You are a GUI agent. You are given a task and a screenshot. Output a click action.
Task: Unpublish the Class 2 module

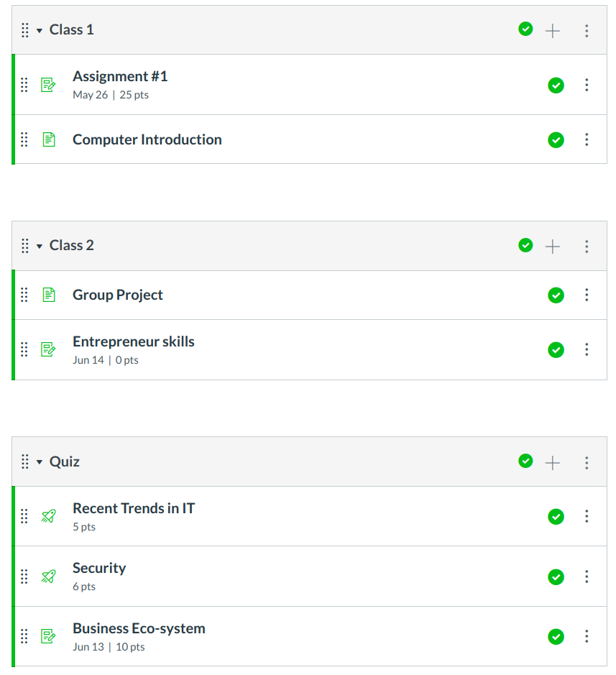point(525,245)
